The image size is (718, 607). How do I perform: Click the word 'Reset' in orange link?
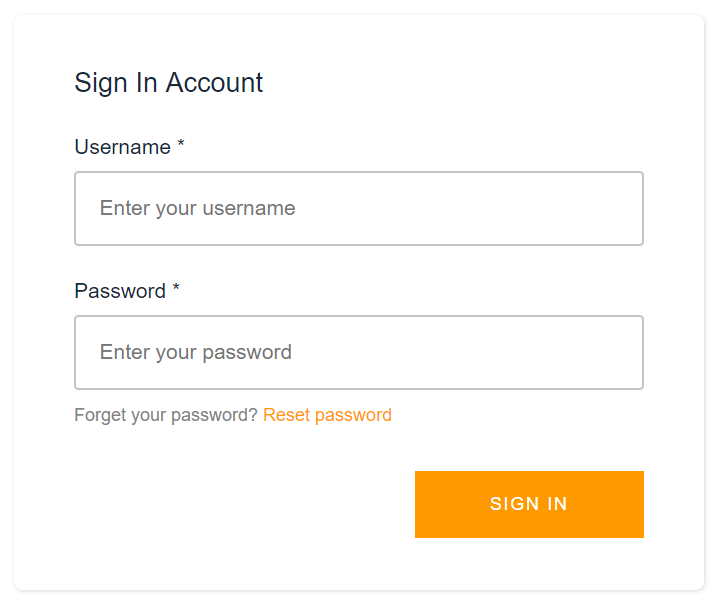click(x=286, y=415)
